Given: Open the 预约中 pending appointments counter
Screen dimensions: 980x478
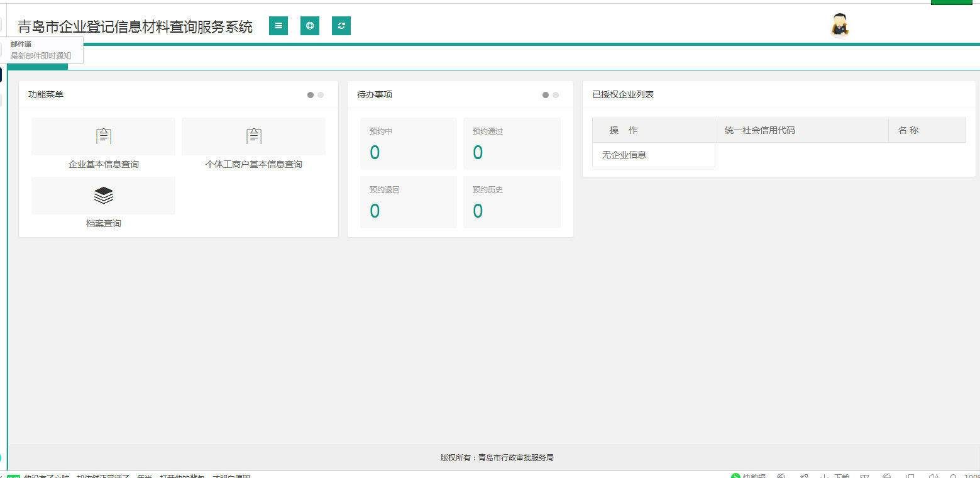Looking at the screenshot, I should (x=408, y=144).
